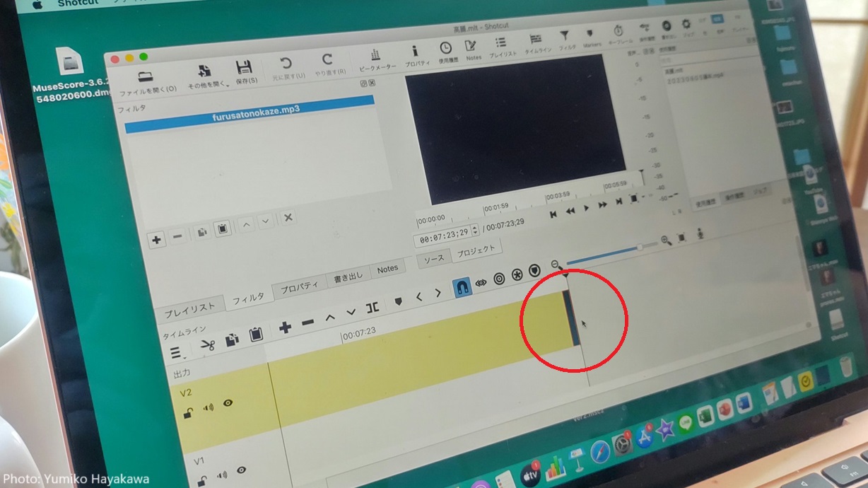Split the clip at the playhead
Viewport: 868px width, 488px height.
tap(373, 308)
